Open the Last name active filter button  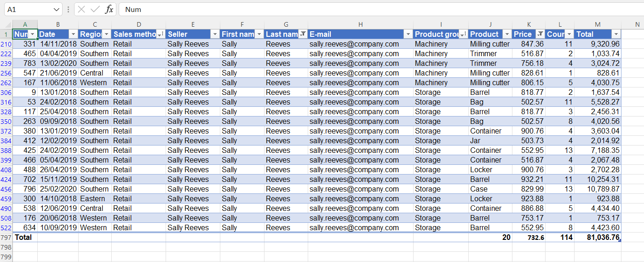[303, 34]
